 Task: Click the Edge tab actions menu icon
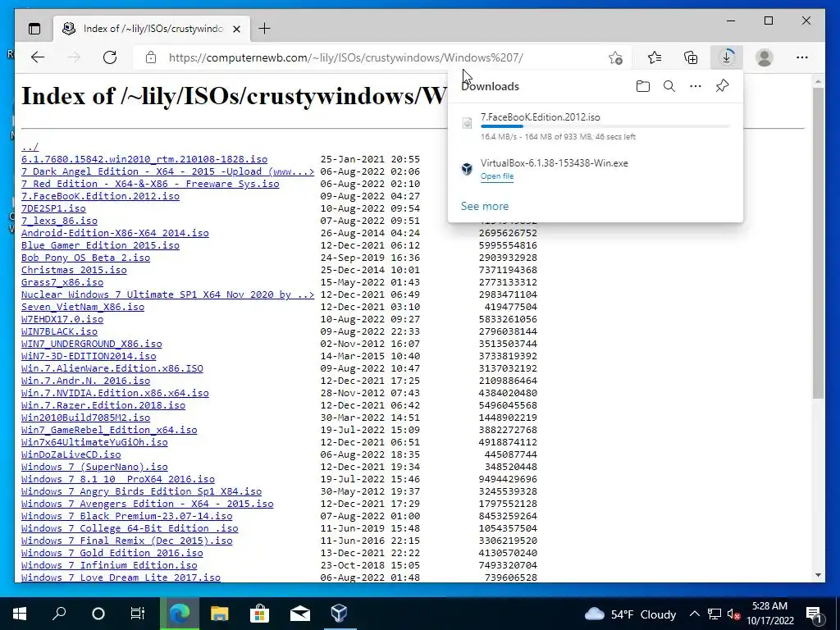coord(34,29)
